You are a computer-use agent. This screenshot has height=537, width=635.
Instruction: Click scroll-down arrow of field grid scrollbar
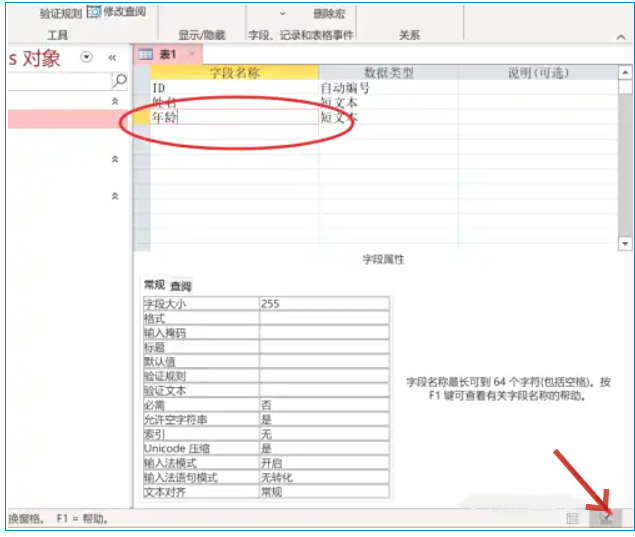(x=625, y=243)
